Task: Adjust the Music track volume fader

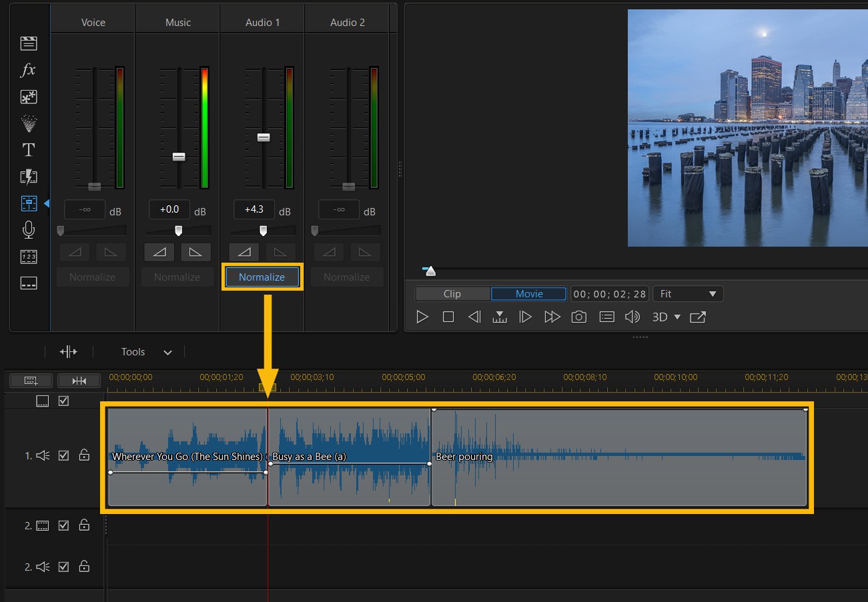Action: click(179, 156)
